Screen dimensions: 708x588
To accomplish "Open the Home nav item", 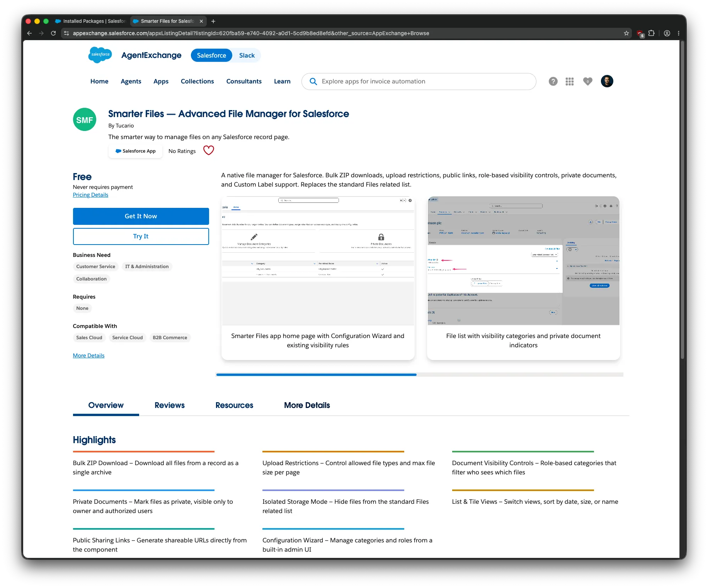I will (x=99, y=82).
